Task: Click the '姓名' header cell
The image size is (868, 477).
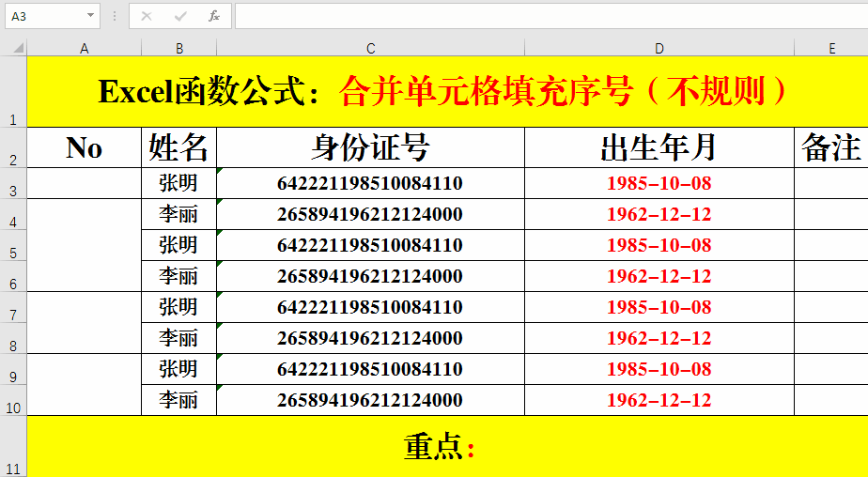Action: point(178,147)
